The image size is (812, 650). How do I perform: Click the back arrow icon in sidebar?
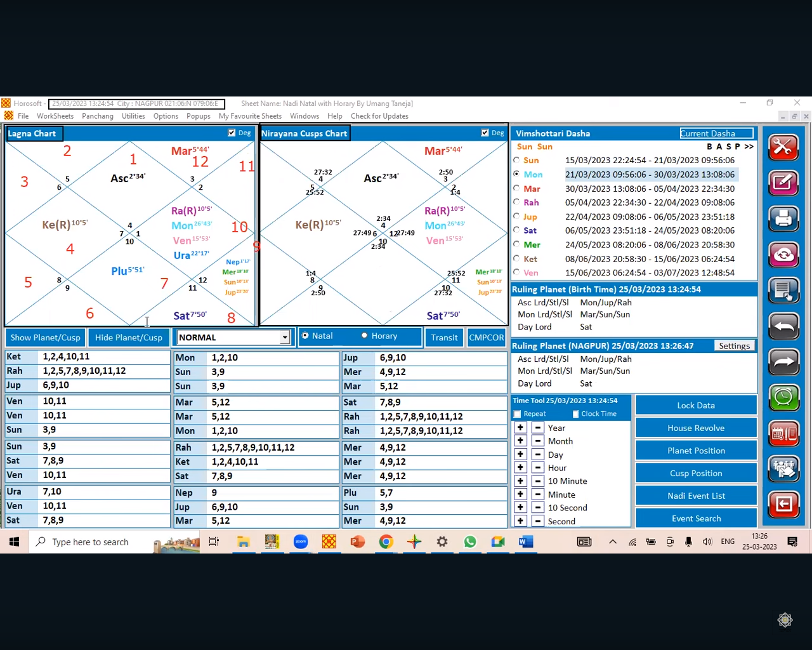[x=783, y=326]
